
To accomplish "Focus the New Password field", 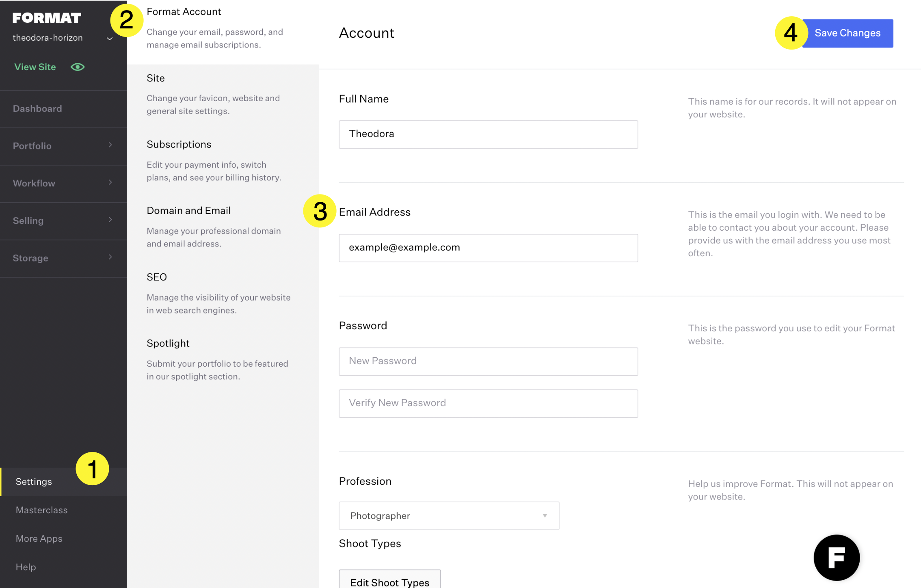I will pyautogui.click(x=488, y=361).
